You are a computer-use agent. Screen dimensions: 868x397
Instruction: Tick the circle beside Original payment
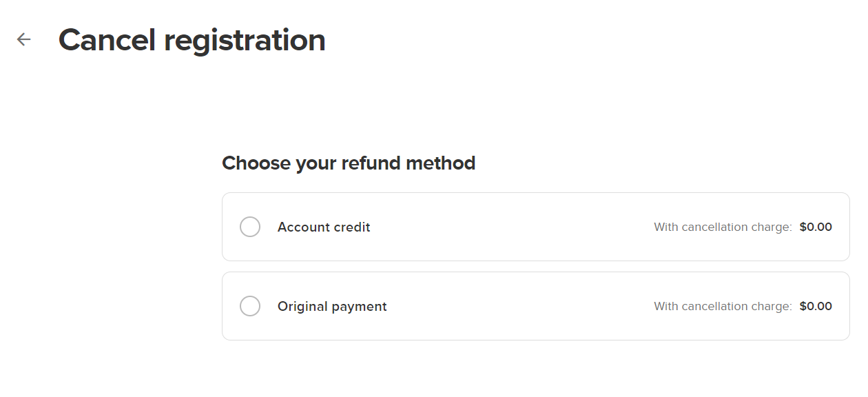pyautogui.click(x=250, y=306)
